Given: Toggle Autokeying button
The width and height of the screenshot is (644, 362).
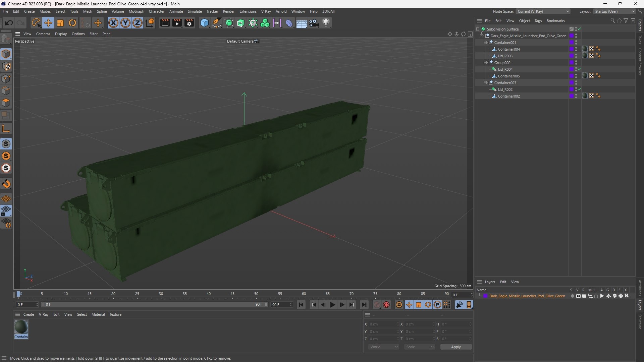Looking at the screenshot, I should [x=386, y=305].
